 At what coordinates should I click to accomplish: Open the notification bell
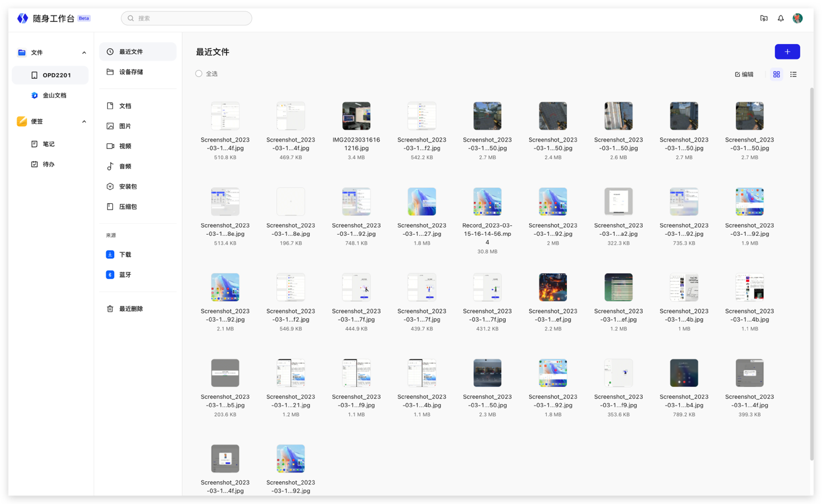point(780,18)
